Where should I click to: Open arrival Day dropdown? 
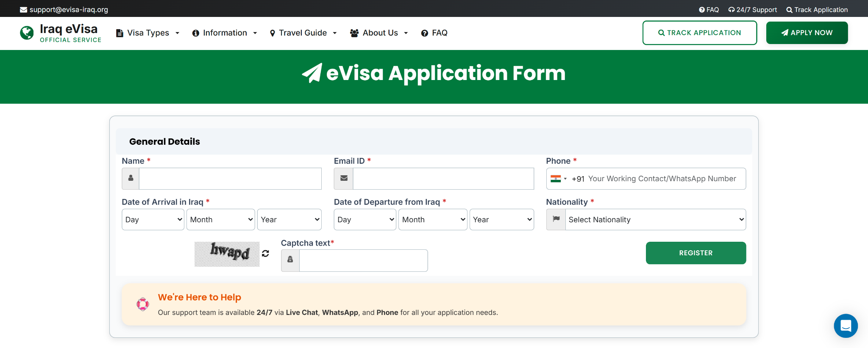tap(153, 219)
